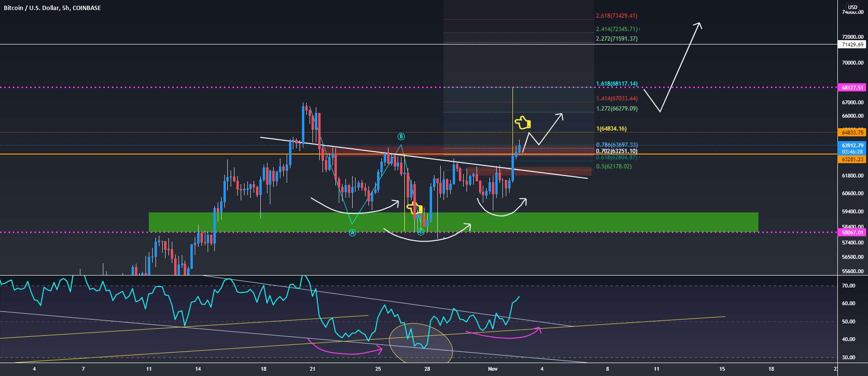The image size is (868, 376).
Task: Click the '28' date axis label
Action: click(427, 369)
